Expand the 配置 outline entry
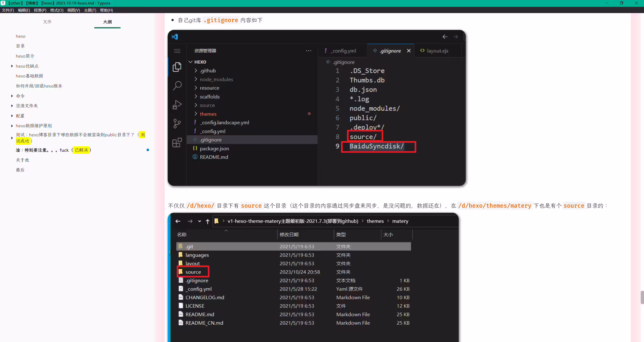This screenshot has height=342, width=644. [12, 116]
